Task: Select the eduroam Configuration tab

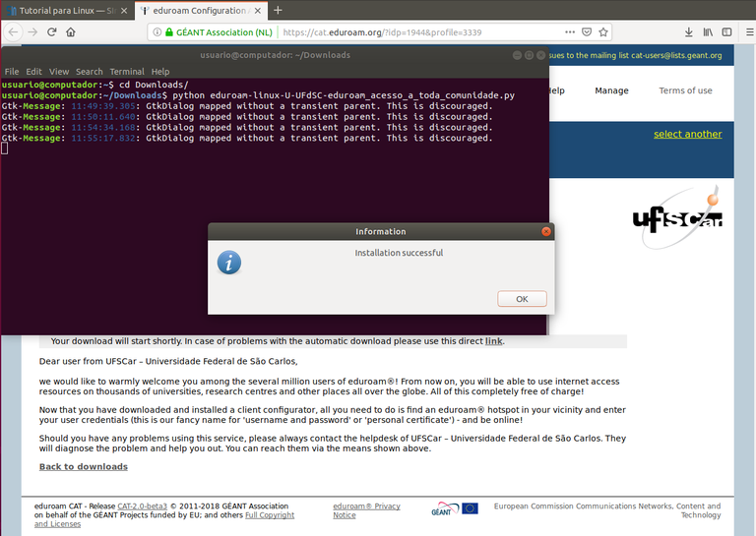Action: coord(200,11)
